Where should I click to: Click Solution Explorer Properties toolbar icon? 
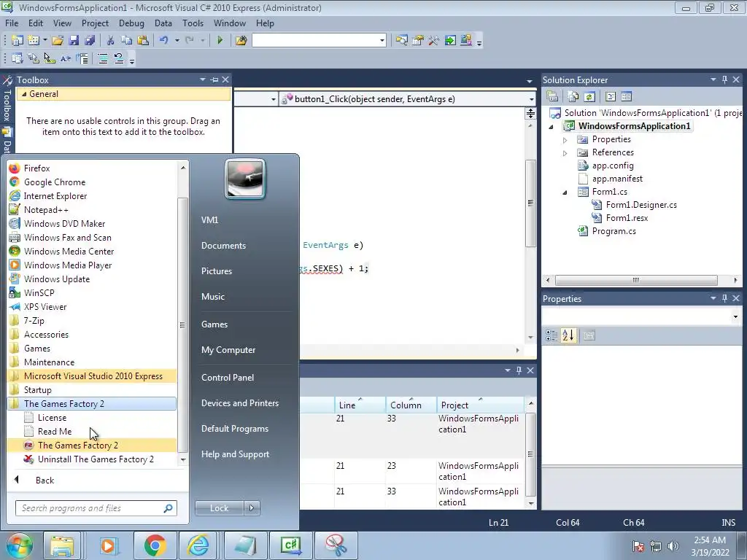[x=552, y=97]
